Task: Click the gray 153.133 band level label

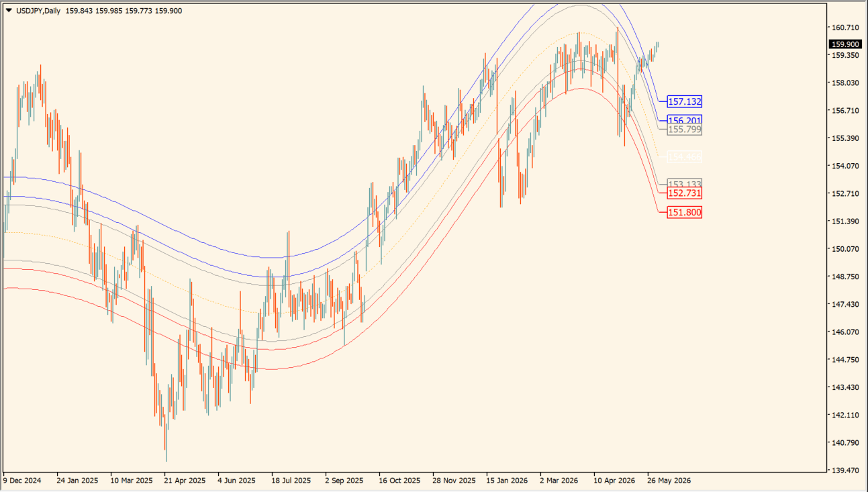Action: (684, 184)
